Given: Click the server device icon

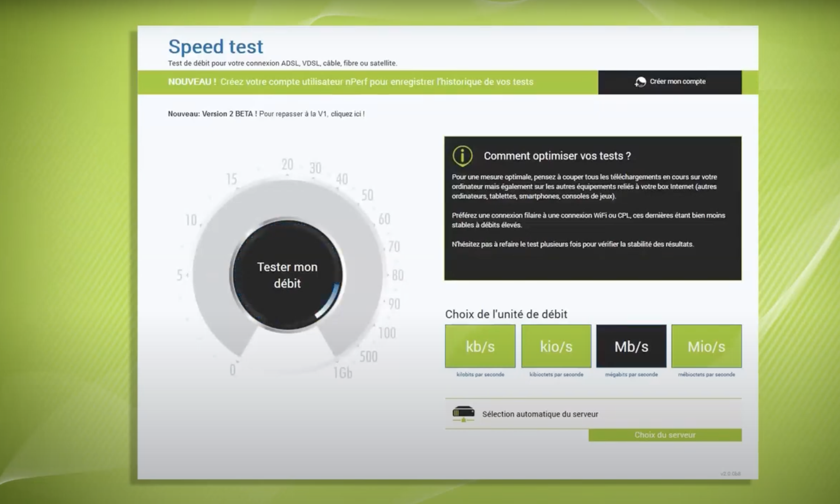Looking at the screenshot, I should coord(464,414).
